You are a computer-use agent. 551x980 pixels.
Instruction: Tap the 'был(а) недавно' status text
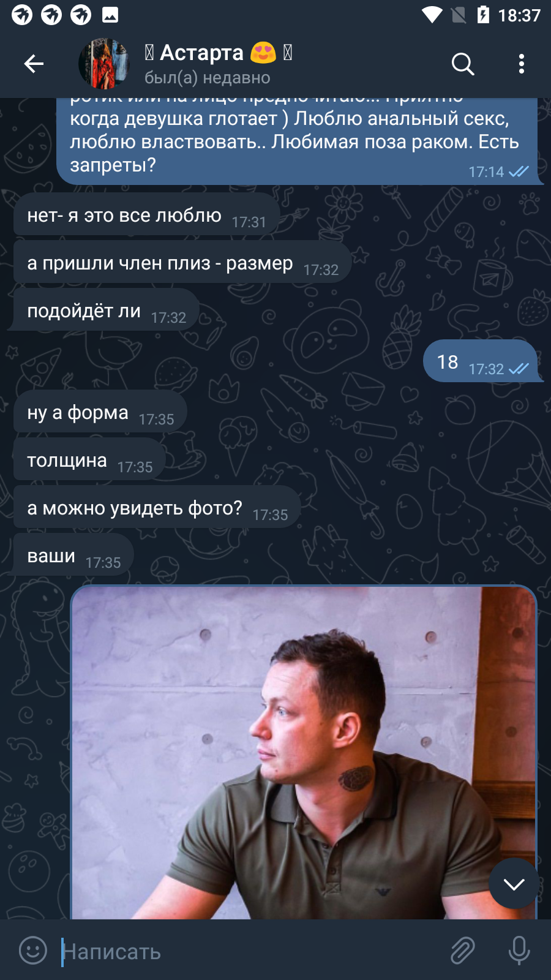click(207, 78)
